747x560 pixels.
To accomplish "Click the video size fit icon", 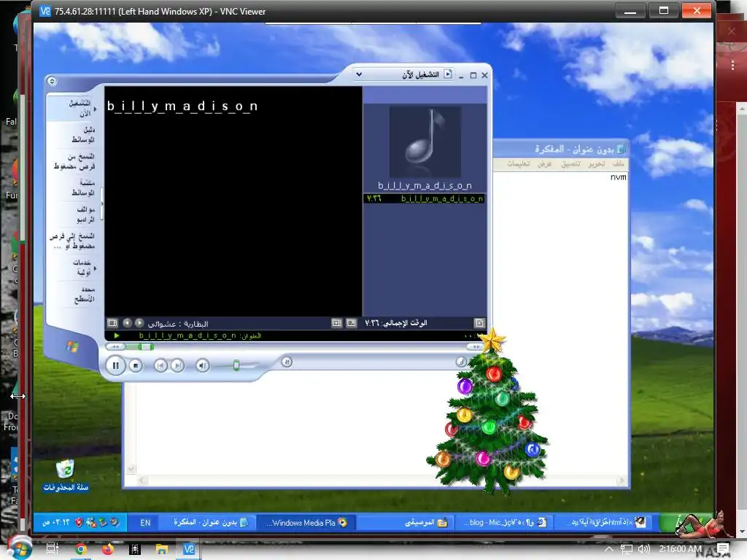I will coord(337,323).
